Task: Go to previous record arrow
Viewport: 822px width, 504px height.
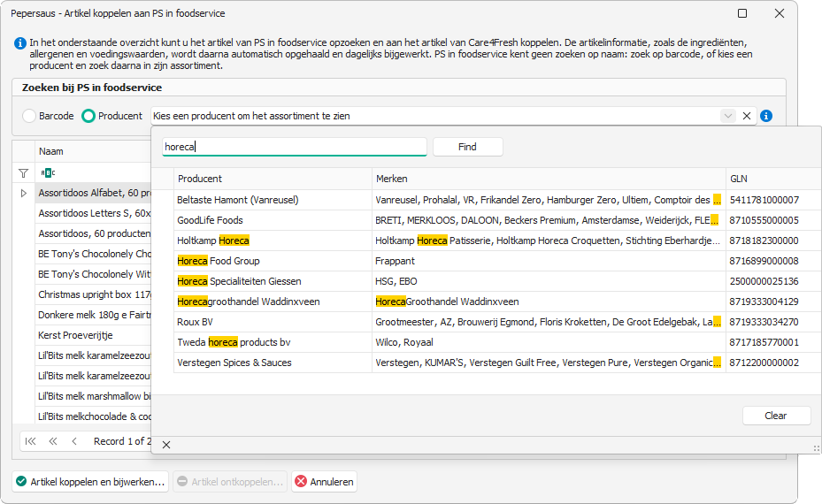Action: pyautogui.click(x=74, y=441)
